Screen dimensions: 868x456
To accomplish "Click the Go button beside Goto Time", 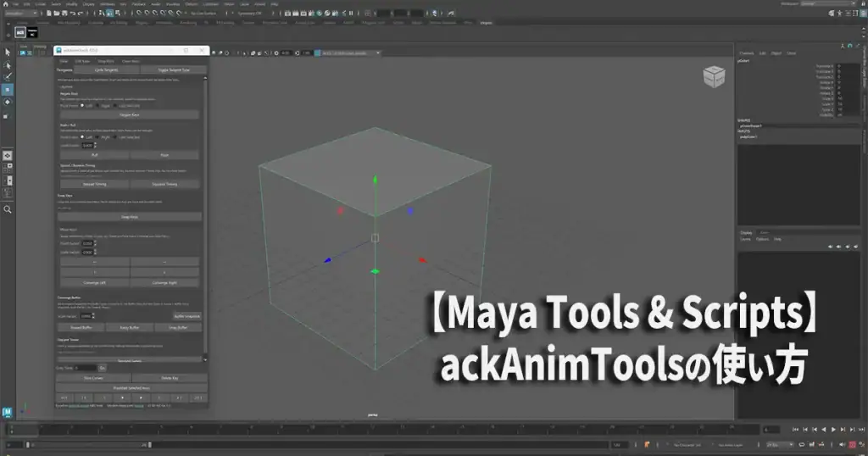I will pos(103,368).
